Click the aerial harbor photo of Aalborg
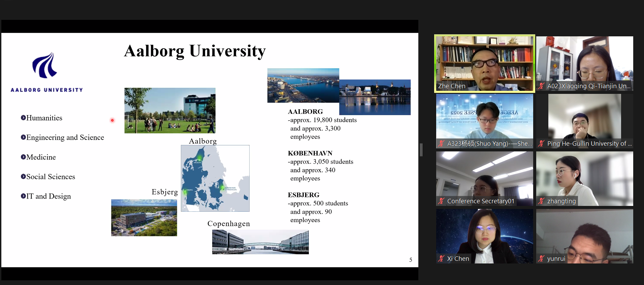Image resolution: width=644 pixels, height=285 pixels. pos(303,85)
